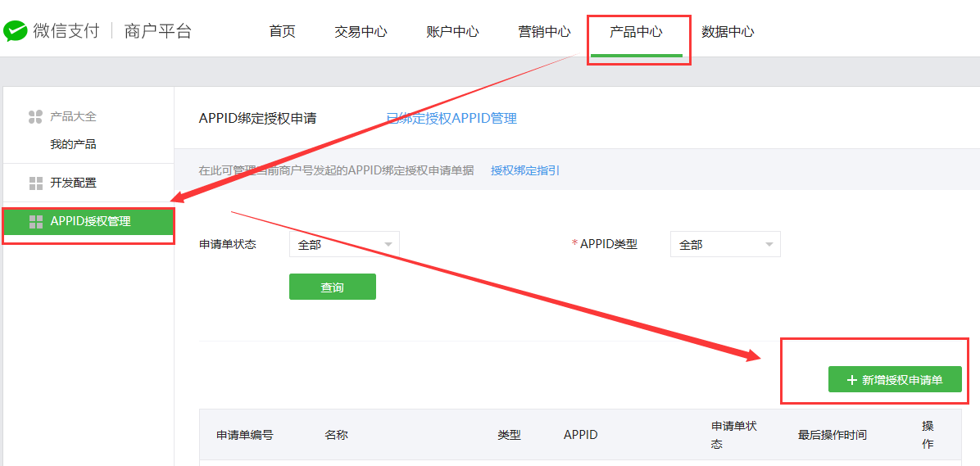Open the 申请单状态 dropdown
Viewport: 980px width, 466px height.
tap(343, 245)
